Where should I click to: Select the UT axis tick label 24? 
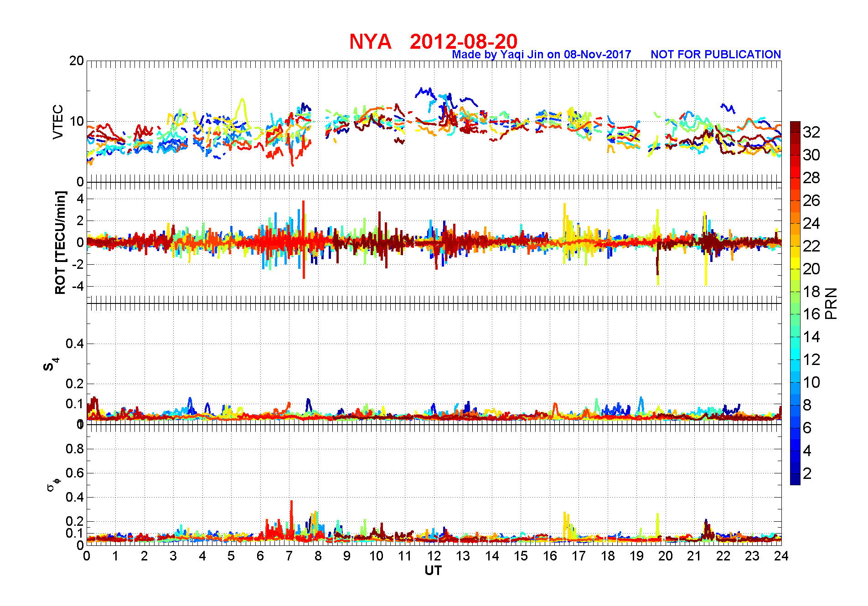pyautogui.click(x=781, y=556)
